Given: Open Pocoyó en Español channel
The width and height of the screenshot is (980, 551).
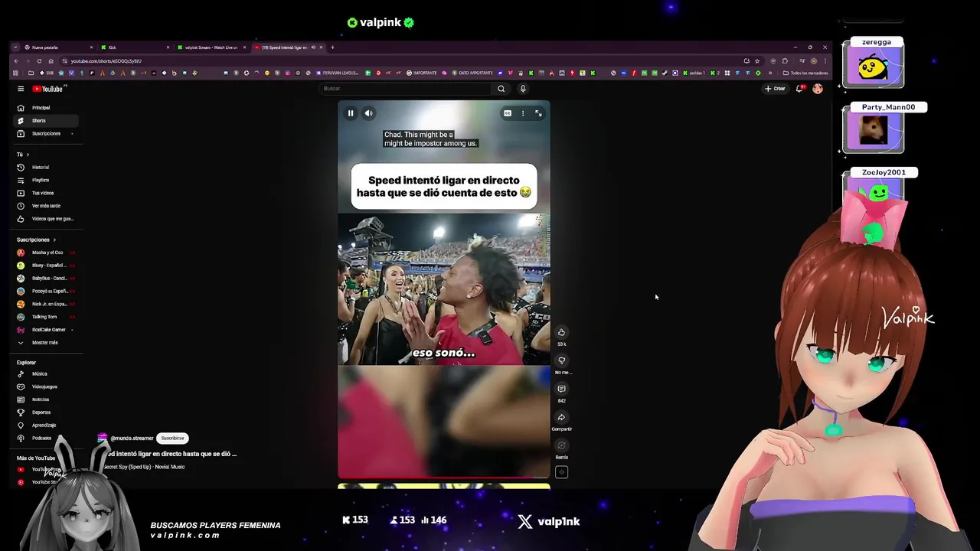Looking at the screenshot, I should (46, 292).
